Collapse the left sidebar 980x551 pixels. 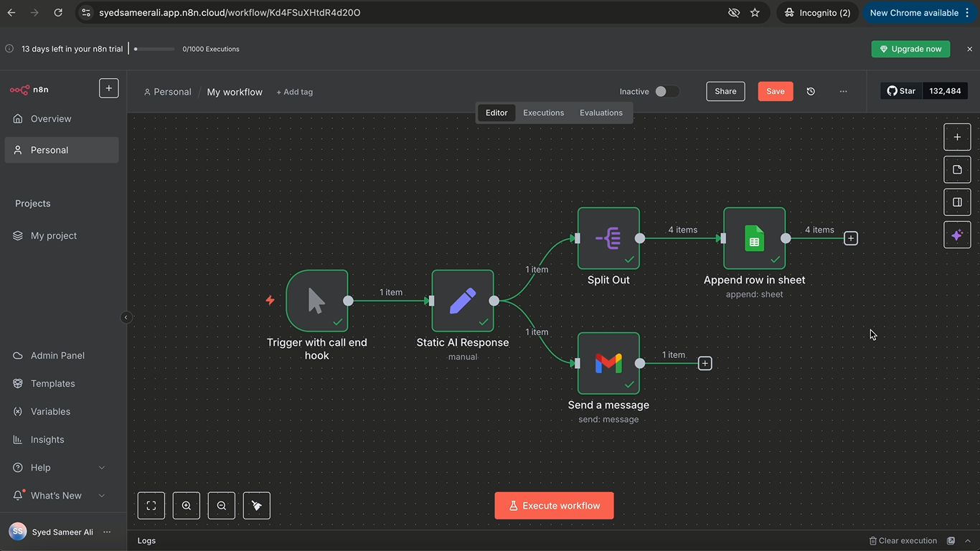tap(126, 317)
